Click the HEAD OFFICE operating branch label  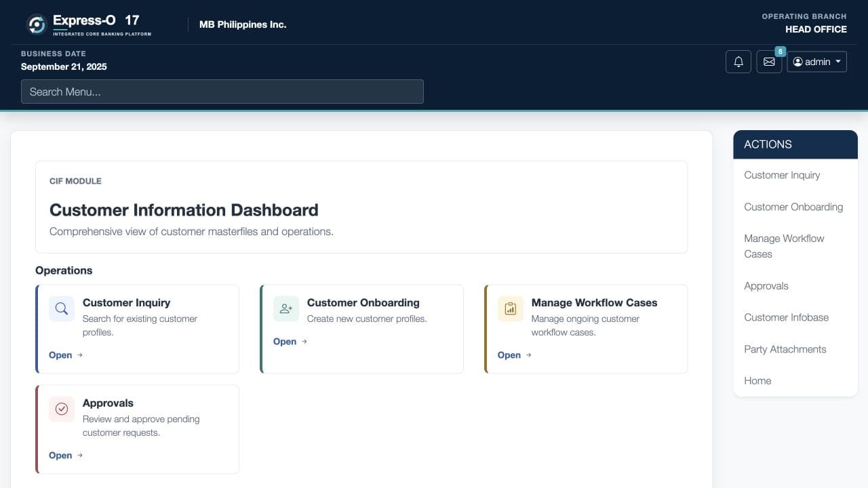pyautogui.click(x=816, y=29)
